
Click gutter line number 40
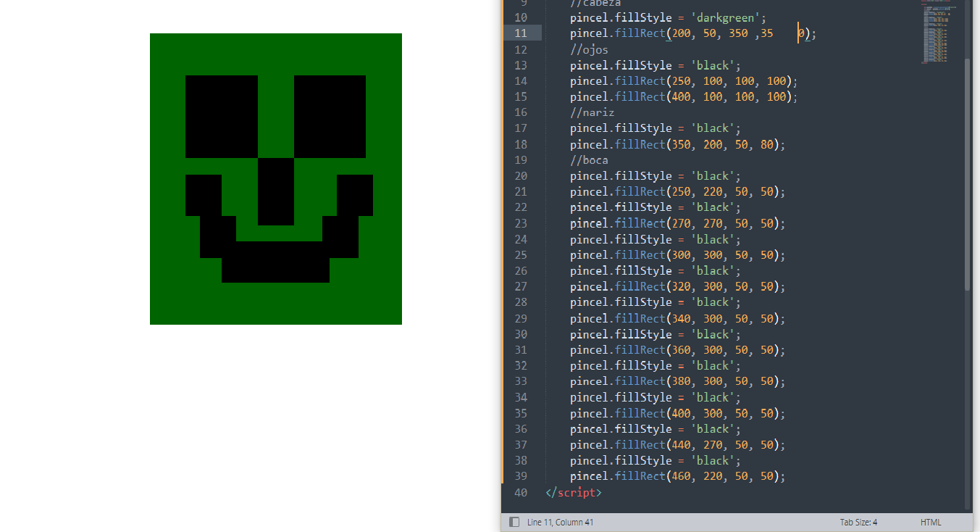click(521, 492)
